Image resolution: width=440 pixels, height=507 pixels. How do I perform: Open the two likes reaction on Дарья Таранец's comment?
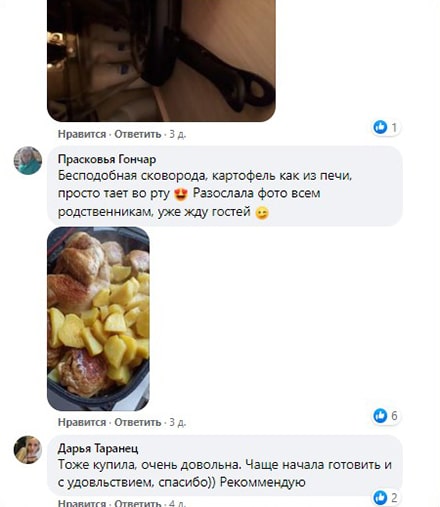386,498
